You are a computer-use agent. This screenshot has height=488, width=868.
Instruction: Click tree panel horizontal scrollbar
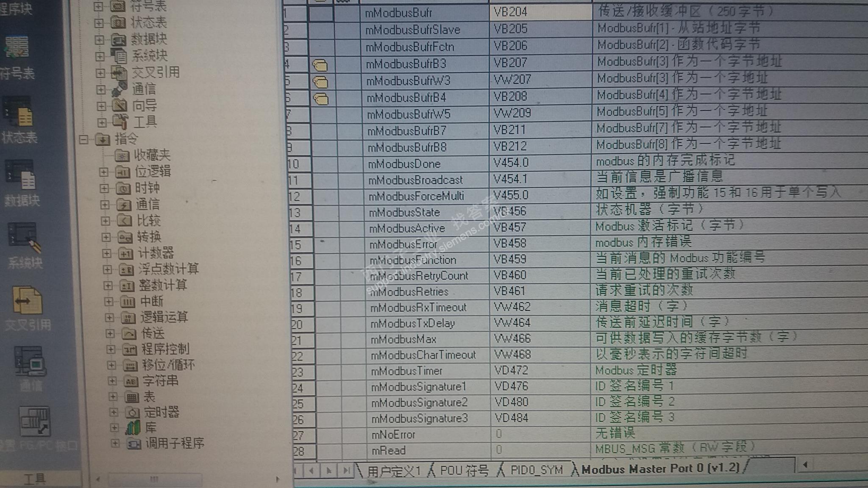coord(154,479)
